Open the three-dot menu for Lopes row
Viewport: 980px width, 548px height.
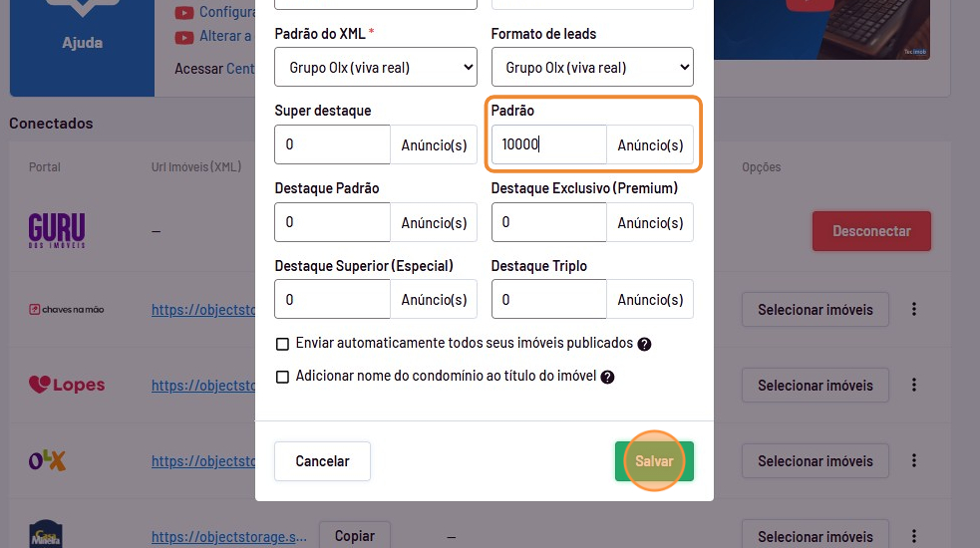914,386
